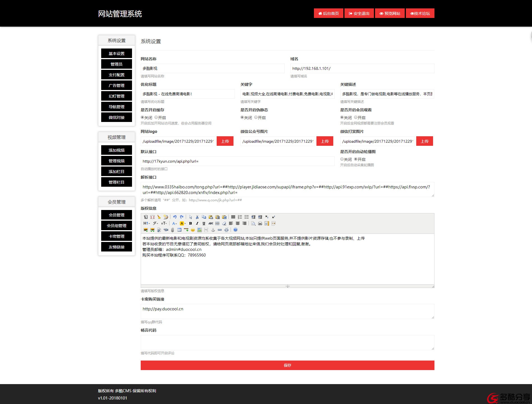The width and height of the screenshot is (532, 404).
Task: Click the preview magnifier icon
Action: point(253,223)
